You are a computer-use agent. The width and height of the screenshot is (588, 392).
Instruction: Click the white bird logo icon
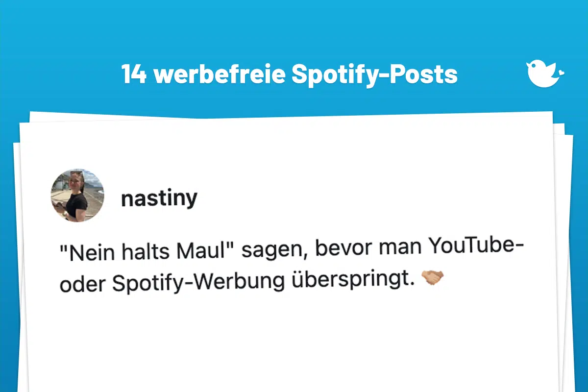pos(543,74)
